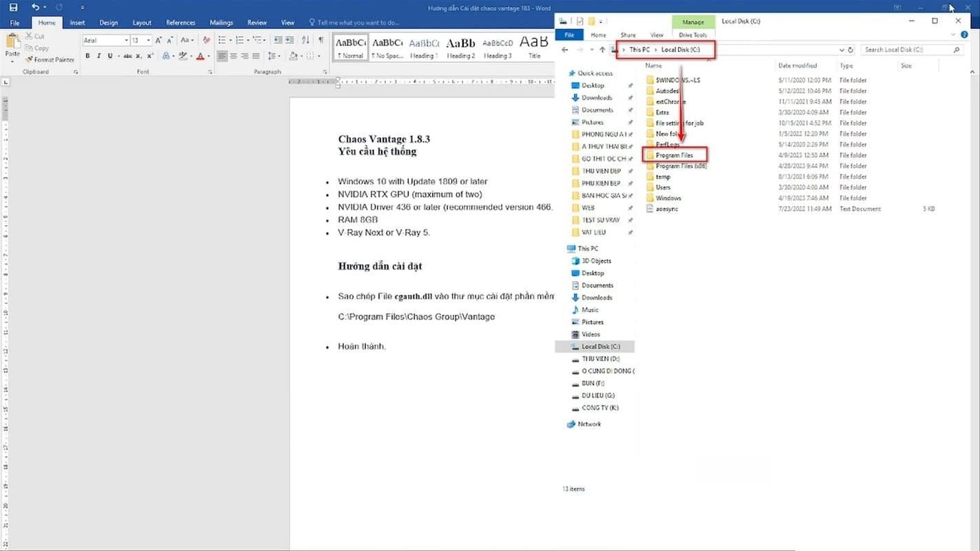The image size is (980, 551).
Task: Select the Format Painter tool
Action: pyautogui.click(x=50, y=60)
